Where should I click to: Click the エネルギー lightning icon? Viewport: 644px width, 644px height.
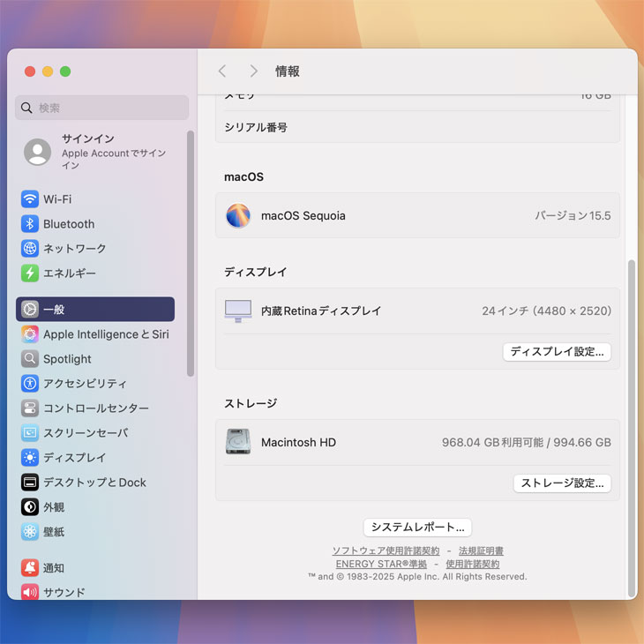coord(30,273)
